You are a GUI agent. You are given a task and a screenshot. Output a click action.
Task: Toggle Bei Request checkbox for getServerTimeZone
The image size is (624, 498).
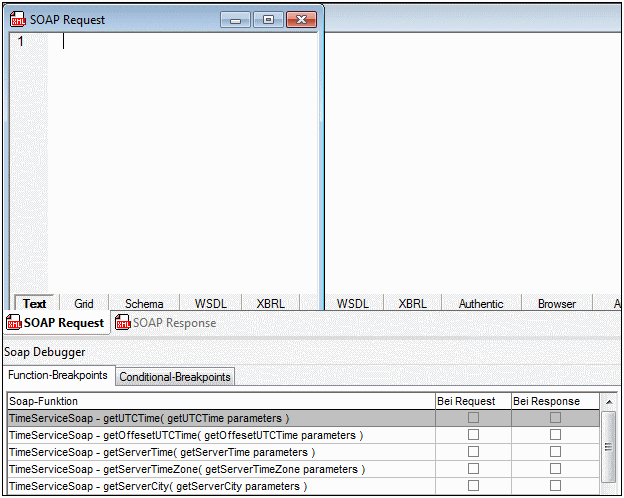coord(474,469)
